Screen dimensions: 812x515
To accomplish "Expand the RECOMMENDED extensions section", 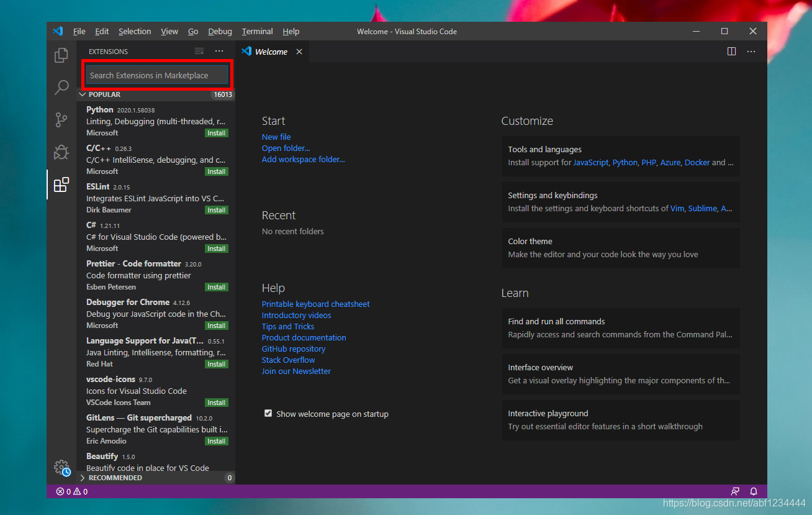I will coord(156,478).
